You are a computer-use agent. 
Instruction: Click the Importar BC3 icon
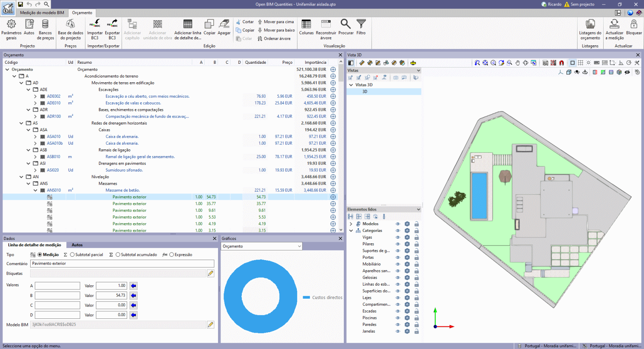[95, 29]
